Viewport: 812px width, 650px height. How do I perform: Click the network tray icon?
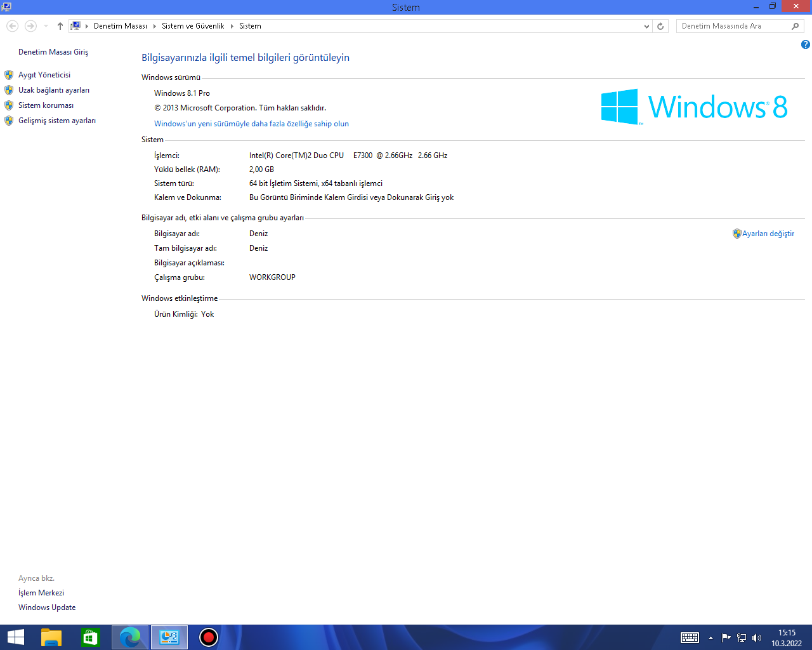[742, 638]
